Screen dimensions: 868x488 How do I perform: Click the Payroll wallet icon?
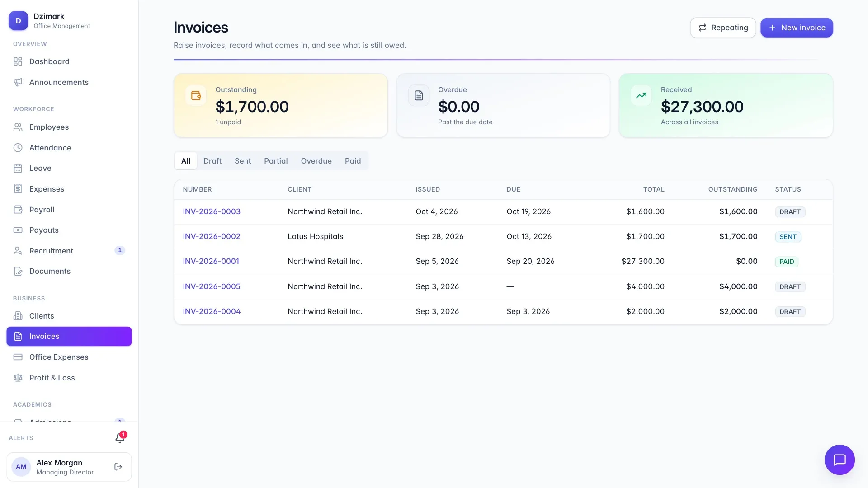click(x=18, y=210)
